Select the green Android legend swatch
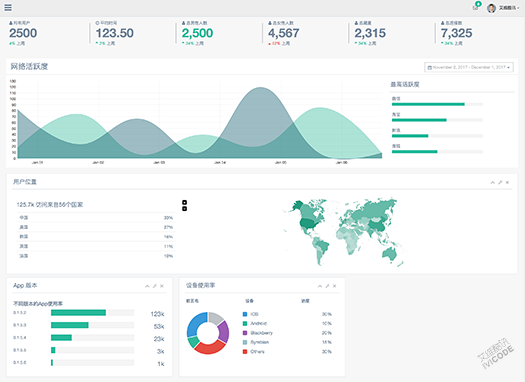Image resolution: width=525 pixels, height=382 pixels. click(245, 323)
